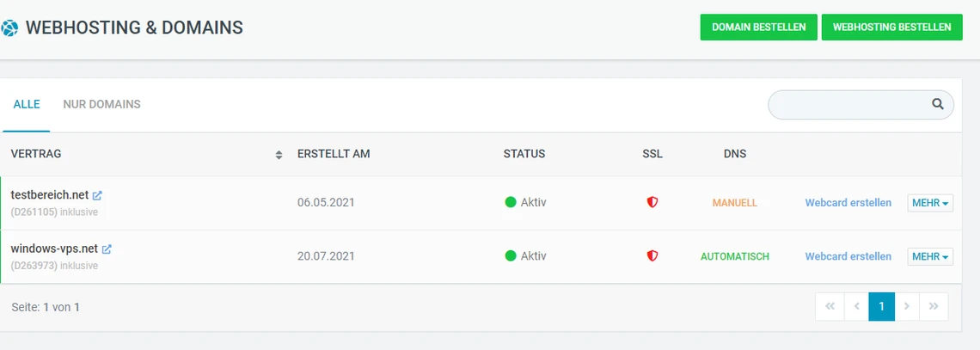Click the Webhosting & Domains globe icon
Screen dimensions: 980x350
[9, 28]
